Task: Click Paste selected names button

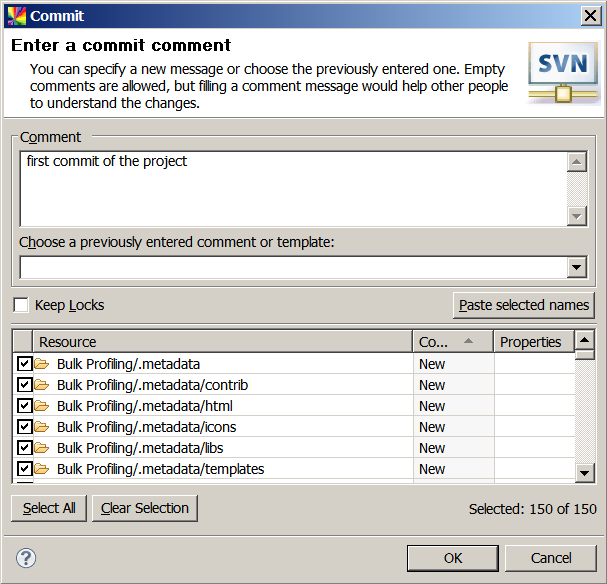Action: [524, 305]
